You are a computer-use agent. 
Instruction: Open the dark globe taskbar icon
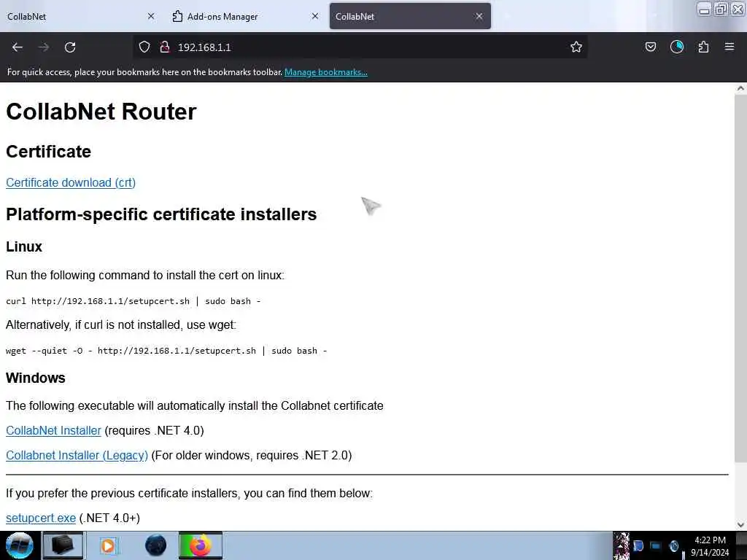155,545
